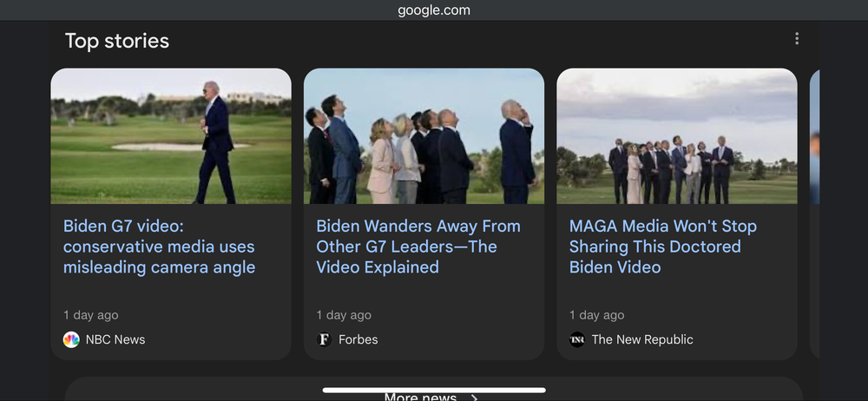Tap the NBC News peacock logo

point(71,339)
